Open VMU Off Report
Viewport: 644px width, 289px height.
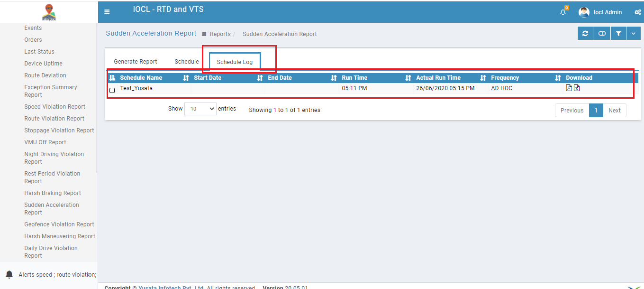pyautogui.click(x=45, y=142)
